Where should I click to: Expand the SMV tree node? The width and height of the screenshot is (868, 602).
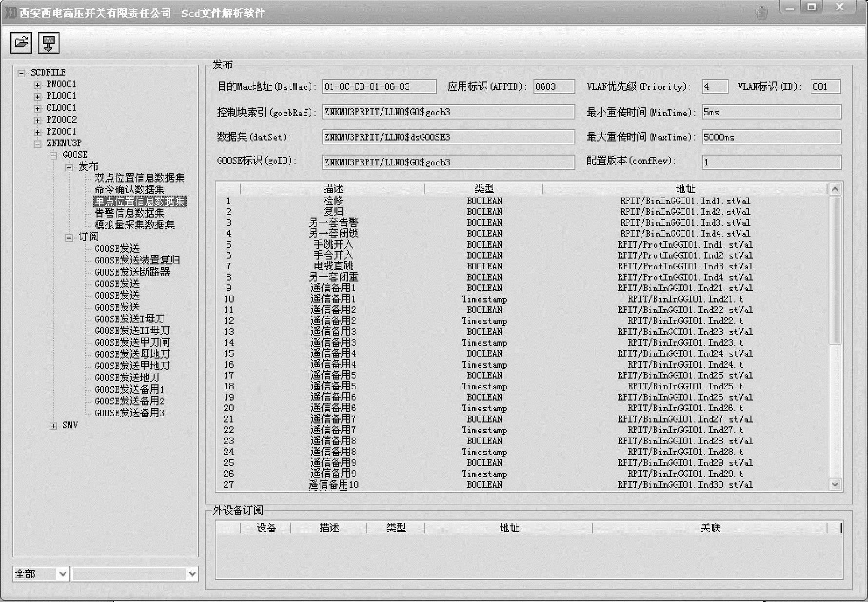point(54,426)
